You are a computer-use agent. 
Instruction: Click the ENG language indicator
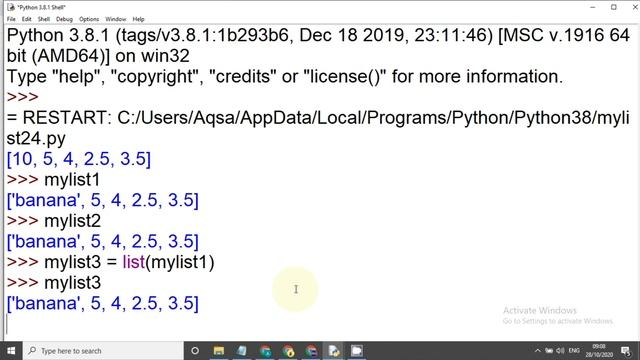(574, 351)
